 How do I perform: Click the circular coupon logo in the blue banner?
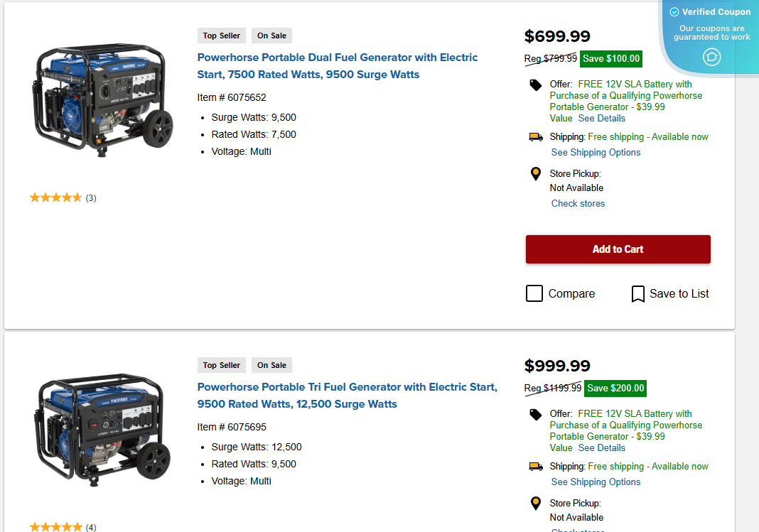711,57
